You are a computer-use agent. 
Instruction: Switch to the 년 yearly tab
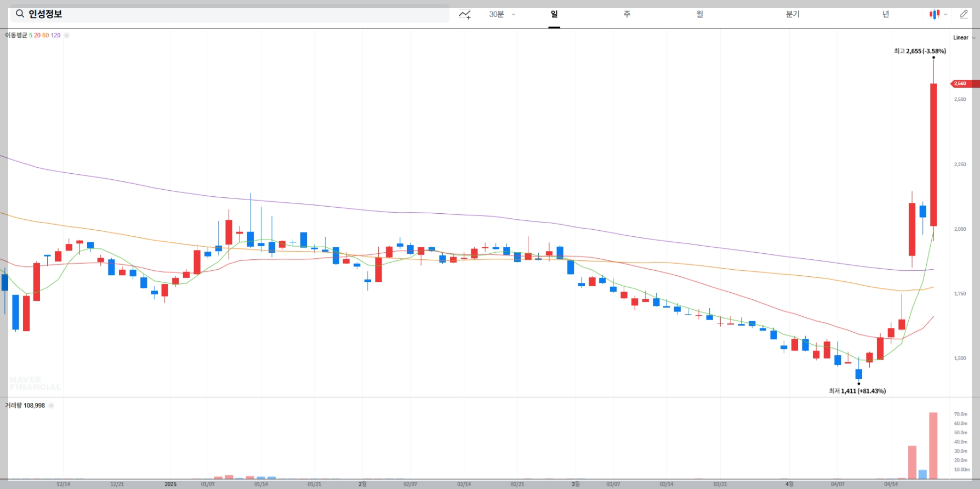[x=886, y=14]
